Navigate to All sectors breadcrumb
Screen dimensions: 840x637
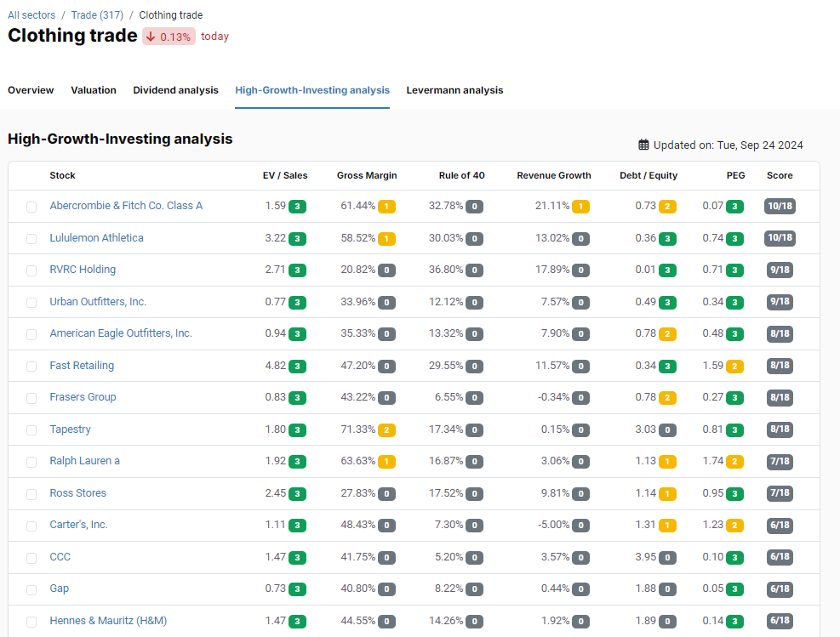tap(31, 15)
